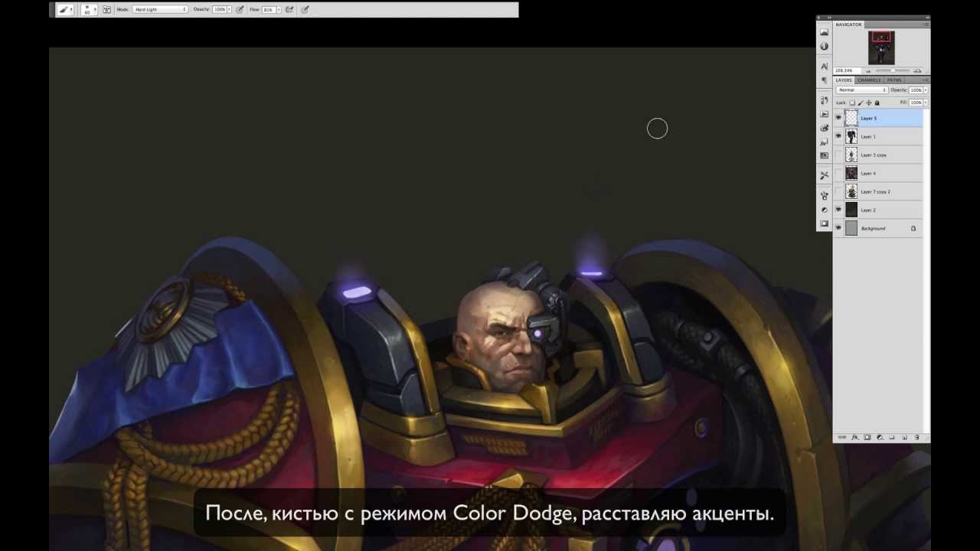Toggle Lock transparent pixels
Viewport: 980px width, 551px height.
852,103
